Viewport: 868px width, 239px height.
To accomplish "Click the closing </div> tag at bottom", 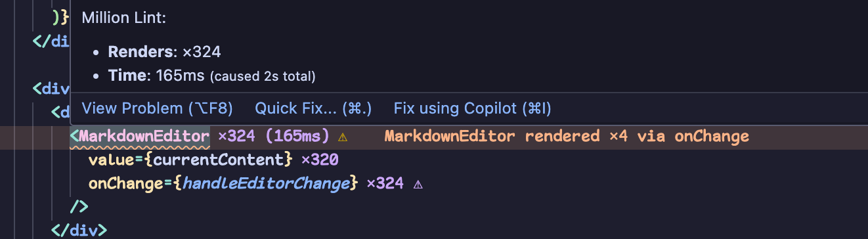I will coord(79,230).
